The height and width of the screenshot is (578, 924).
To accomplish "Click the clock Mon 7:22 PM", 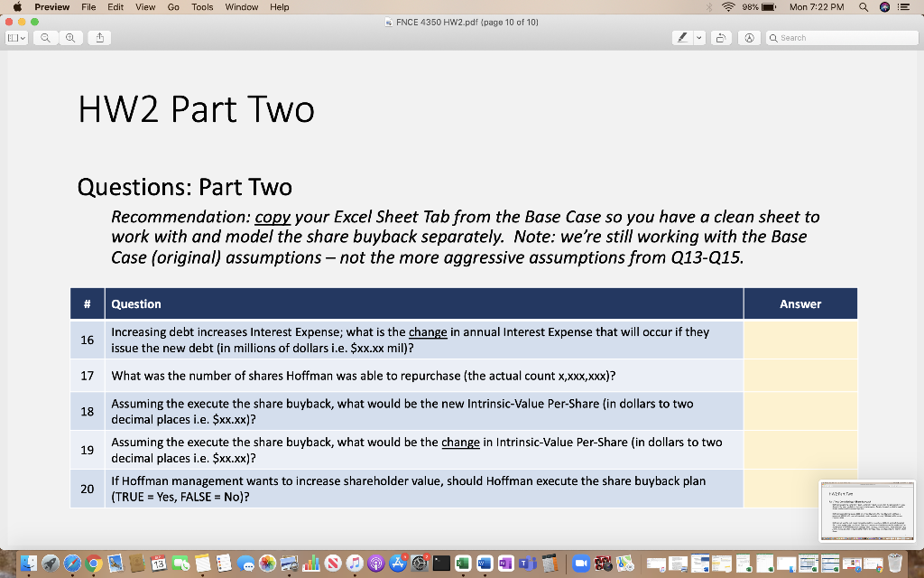I will (816, 7).
